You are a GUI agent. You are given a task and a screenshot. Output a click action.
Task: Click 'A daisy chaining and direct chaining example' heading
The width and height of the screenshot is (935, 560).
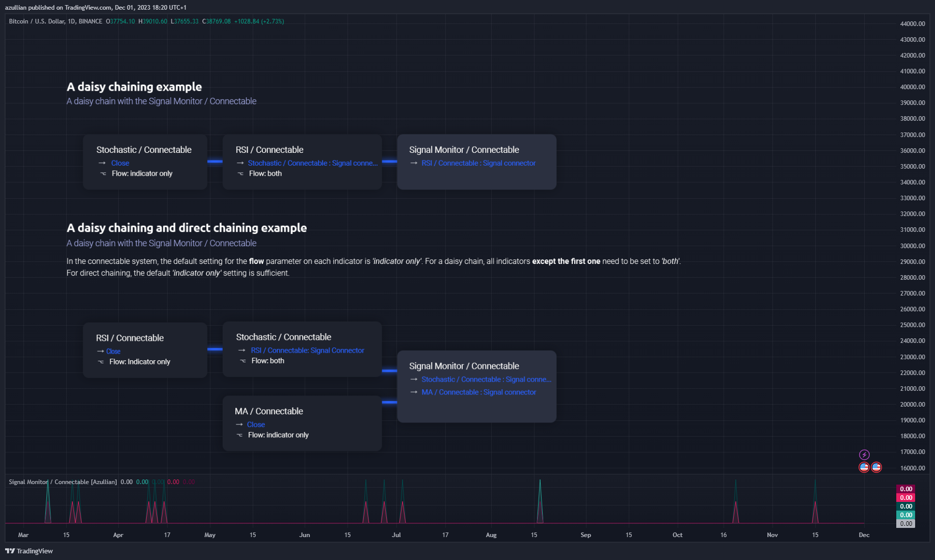[x=186, y=228]
